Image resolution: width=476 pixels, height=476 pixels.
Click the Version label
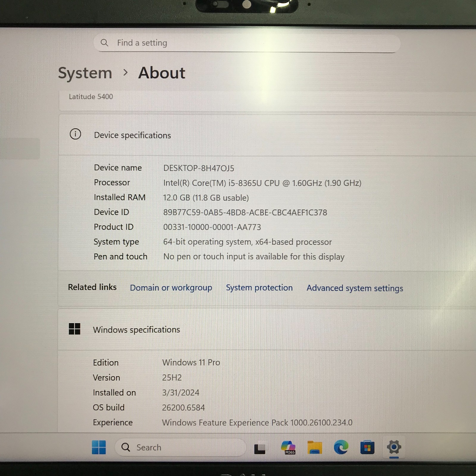click(107, 378)
